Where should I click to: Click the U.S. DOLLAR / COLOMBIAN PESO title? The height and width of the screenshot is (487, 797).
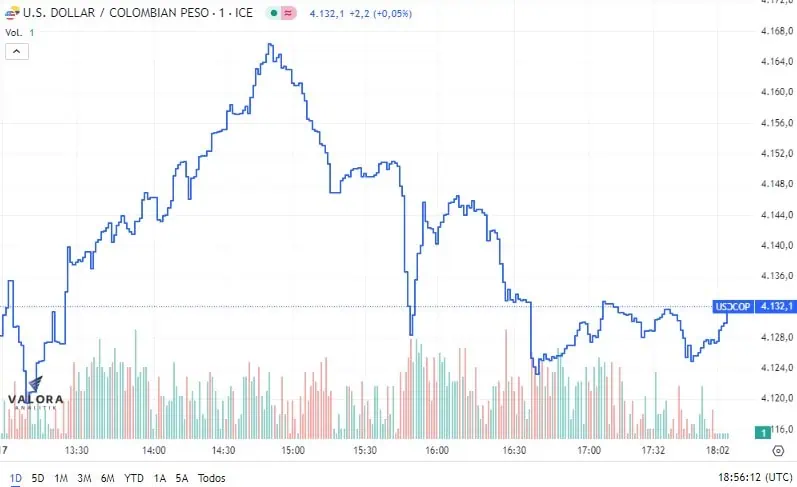[x=137, y=13]
